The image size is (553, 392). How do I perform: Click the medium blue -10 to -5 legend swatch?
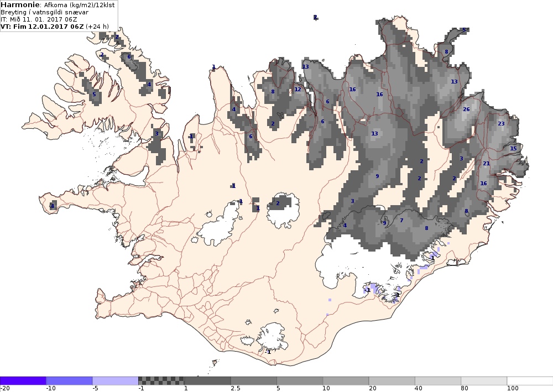tap(69, 381)
